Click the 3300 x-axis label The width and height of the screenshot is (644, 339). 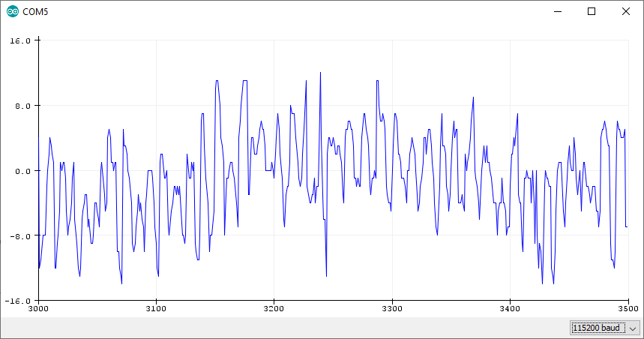pyautogui.click(x=392, y=308)
